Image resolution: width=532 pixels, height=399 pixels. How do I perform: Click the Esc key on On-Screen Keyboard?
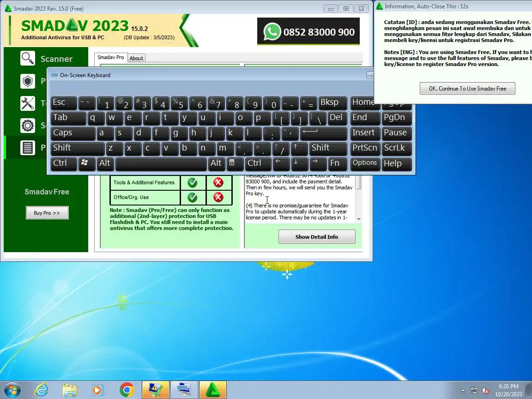pyautogui.click(x=64, y=103)
